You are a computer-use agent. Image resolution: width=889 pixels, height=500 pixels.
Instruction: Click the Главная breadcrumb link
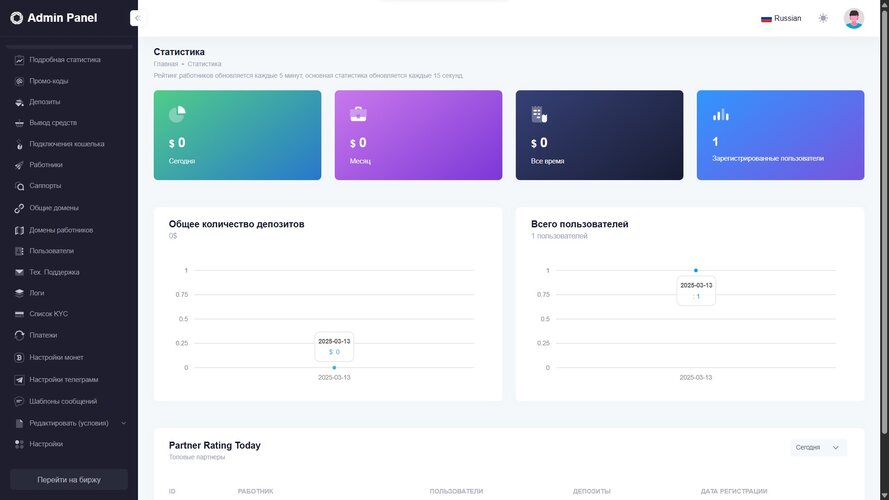pos(165,64)
